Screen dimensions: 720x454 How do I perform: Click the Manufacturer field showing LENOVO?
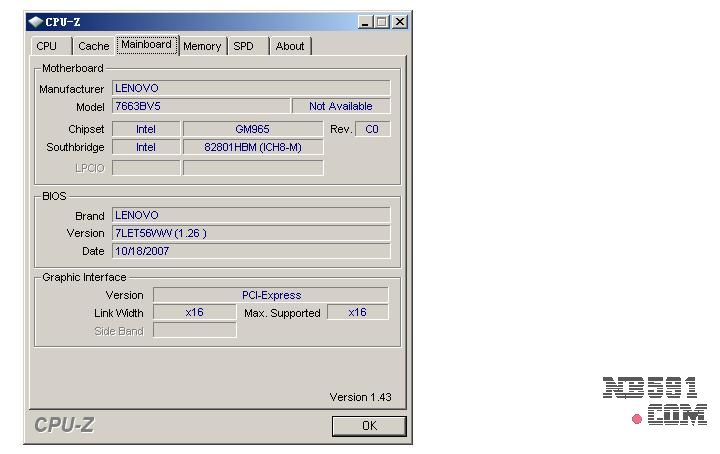click(250, 88)
